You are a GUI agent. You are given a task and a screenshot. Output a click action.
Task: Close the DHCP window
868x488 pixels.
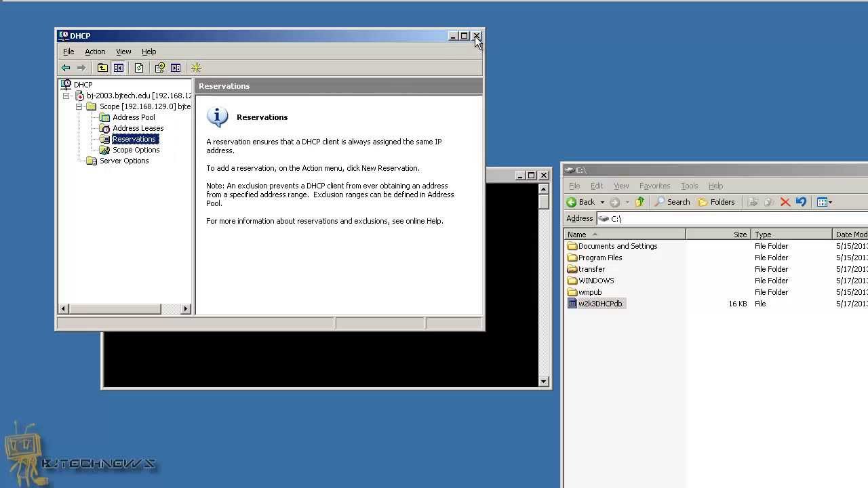click(x=477, y=36)
